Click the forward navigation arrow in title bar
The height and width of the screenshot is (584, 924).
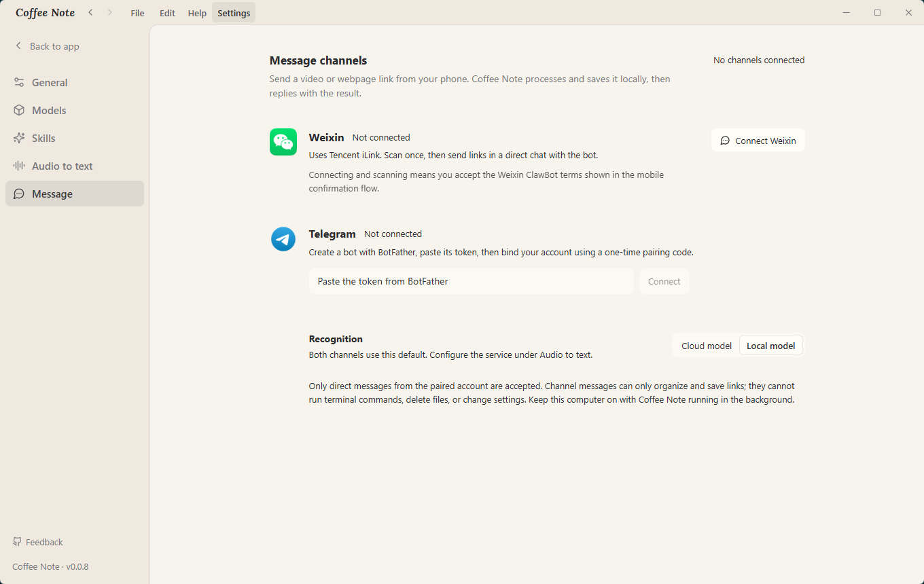coord(110,12)
